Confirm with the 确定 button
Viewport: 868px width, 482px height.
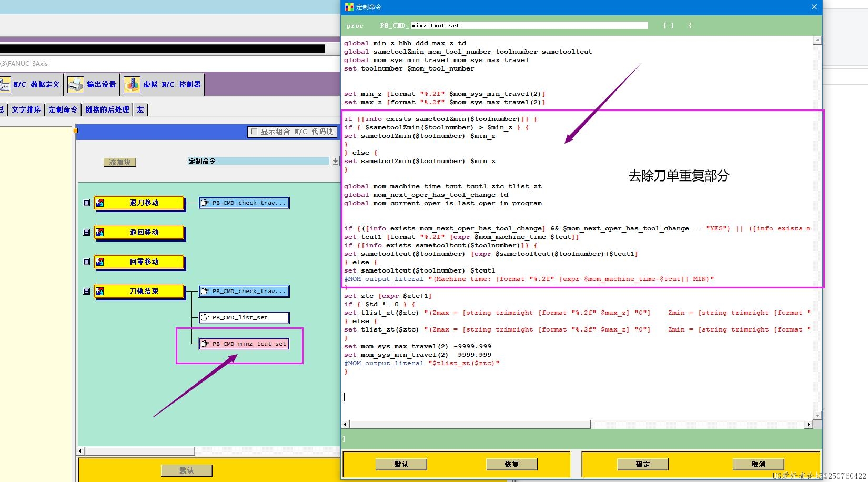pyautogui.click(x=643, y=464)
